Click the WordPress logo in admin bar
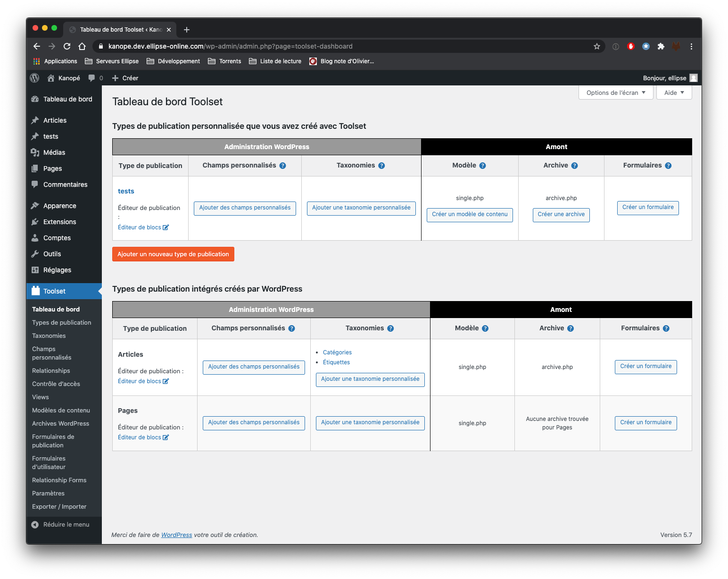Screen dimensions: 728x579 click(x=34, y=78)
